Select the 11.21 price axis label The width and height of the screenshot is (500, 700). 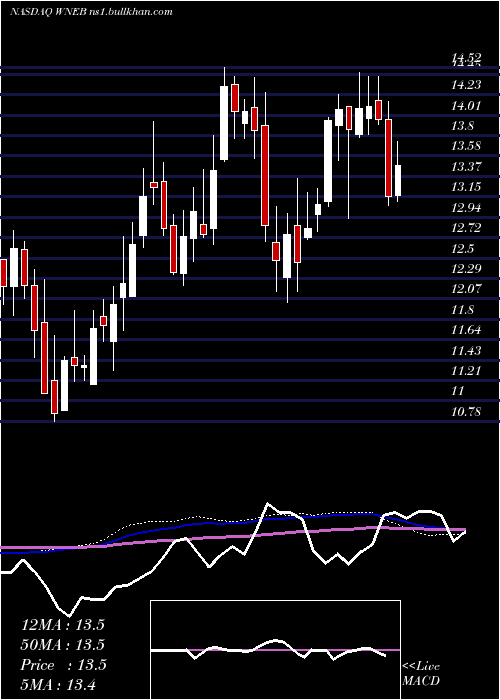466,371
